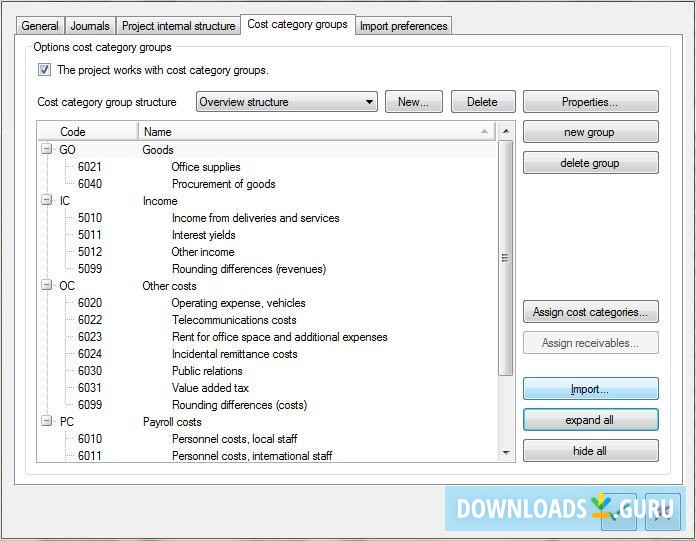The height and width of the screenshot is (541, 696).
Task: Select row 6024 Incidental remittance costs
Action: 266,354
